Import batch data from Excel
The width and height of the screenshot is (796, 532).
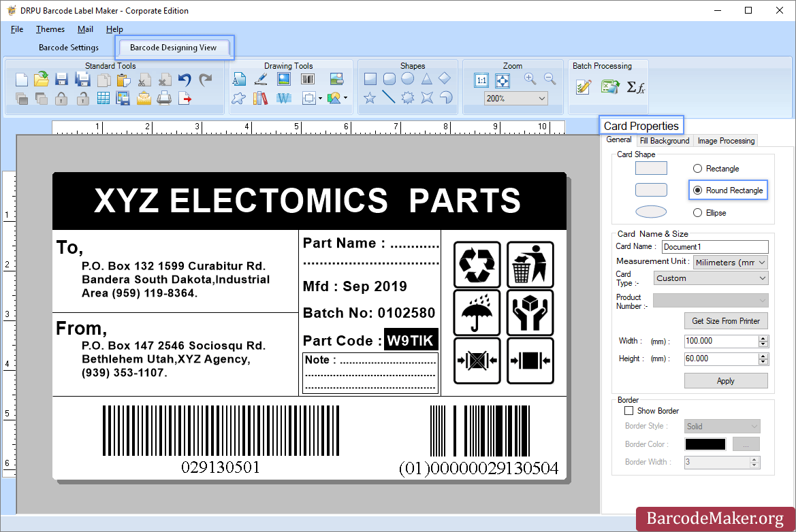pyautogui.click(x=609, y=86)
